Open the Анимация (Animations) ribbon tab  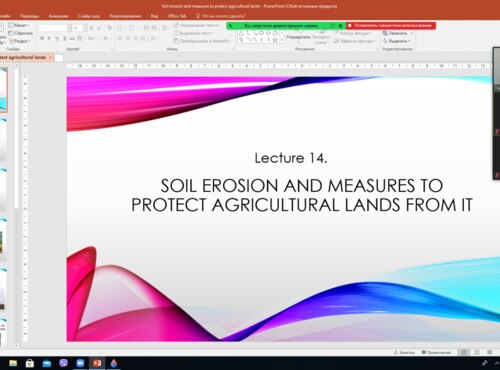[58, 16]
